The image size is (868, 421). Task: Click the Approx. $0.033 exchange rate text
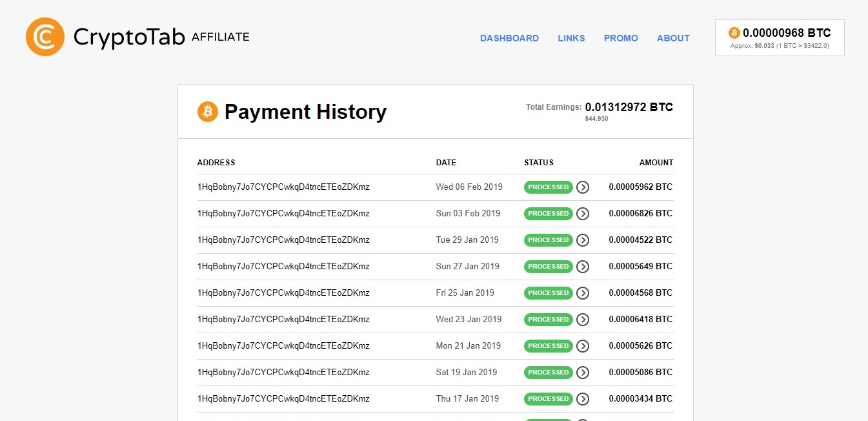(x=780, y=46)
